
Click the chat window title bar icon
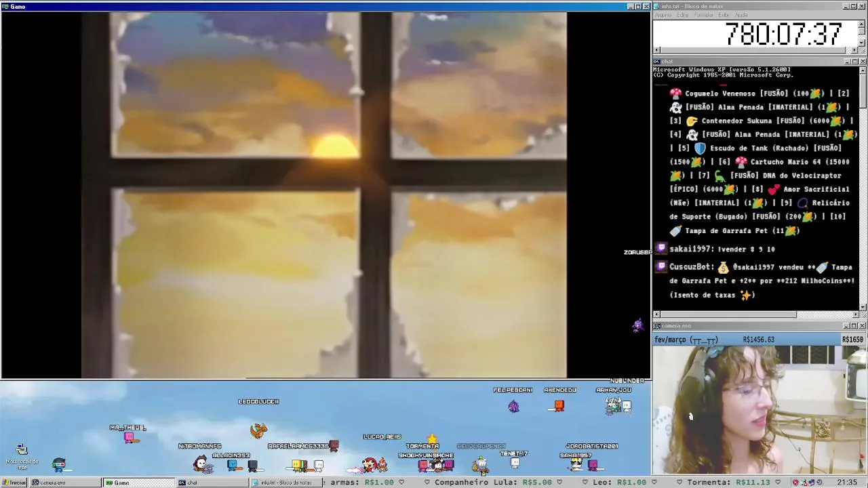[656, 62]
